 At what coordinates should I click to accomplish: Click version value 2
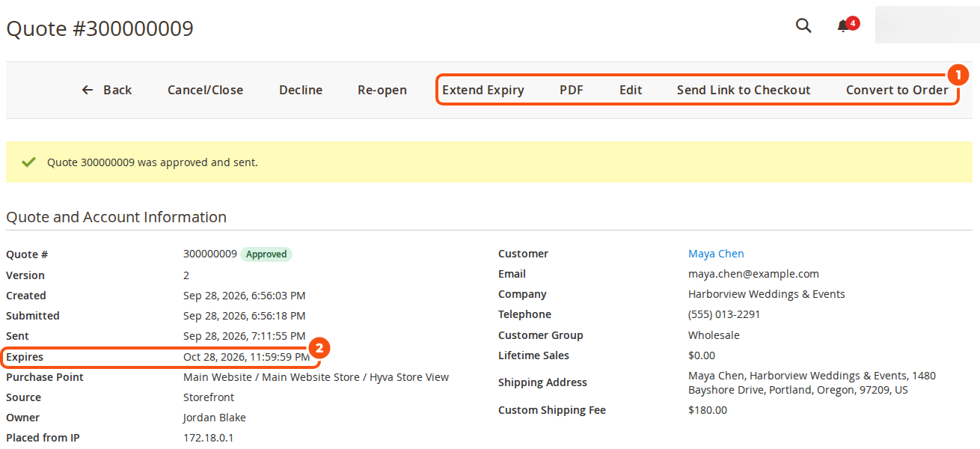pos(186,275)
